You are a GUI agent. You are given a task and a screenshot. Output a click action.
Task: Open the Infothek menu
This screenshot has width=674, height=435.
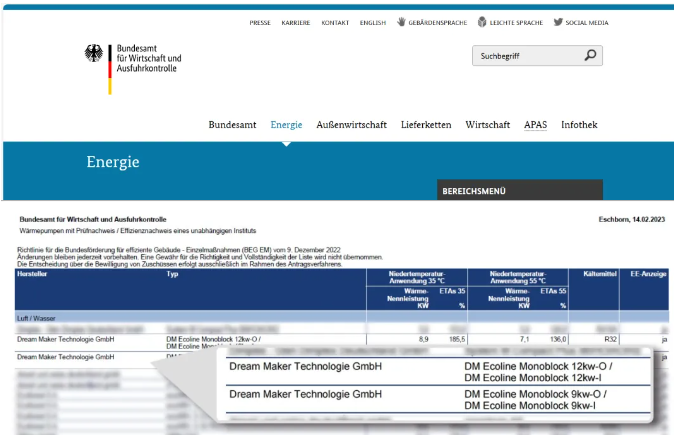click(579, 125)
